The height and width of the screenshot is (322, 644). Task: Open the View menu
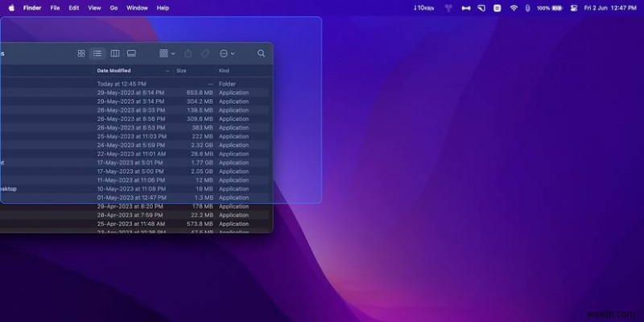[94, 8]
